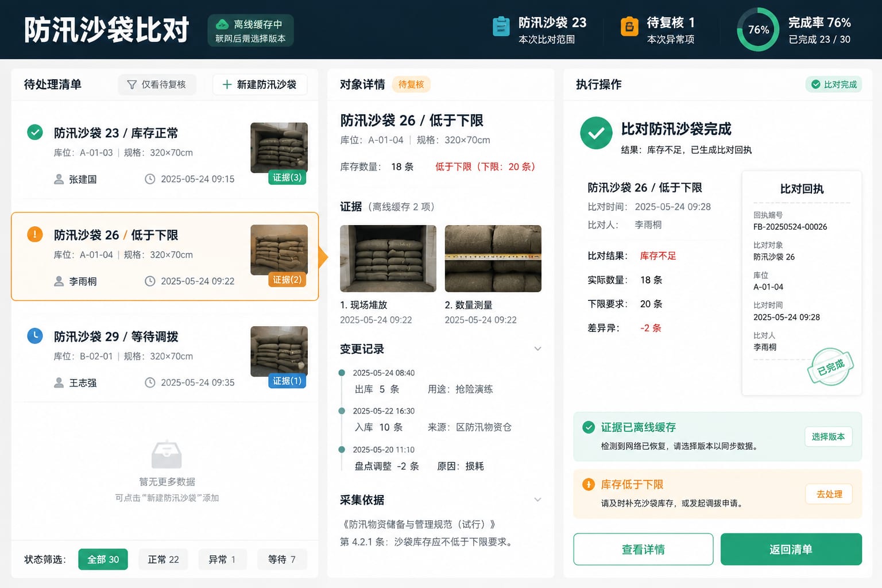882x588 pixels.
Task: Click the 证据(3) badge
Action: tap(287, 177)
